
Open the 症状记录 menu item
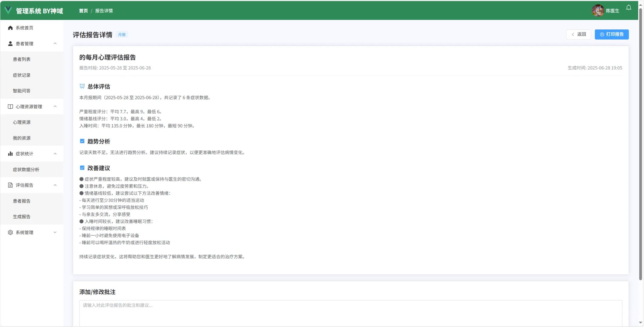point(22,75)
